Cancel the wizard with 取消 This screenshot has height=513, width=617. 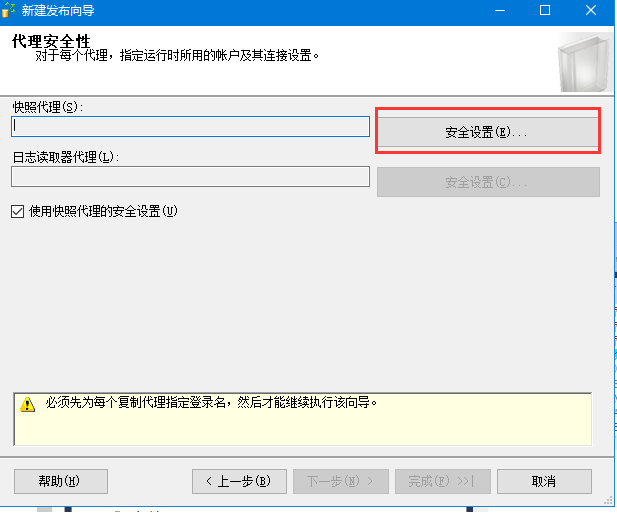tap(544, 481)
